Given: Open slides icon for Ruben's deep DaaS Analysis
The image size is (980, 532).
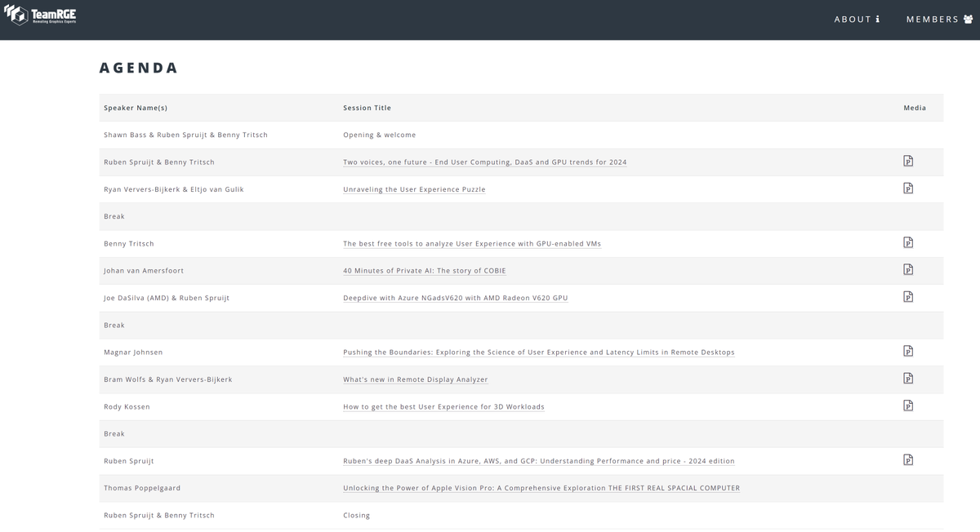Looking at the screenshot, I should coord(908,459).
